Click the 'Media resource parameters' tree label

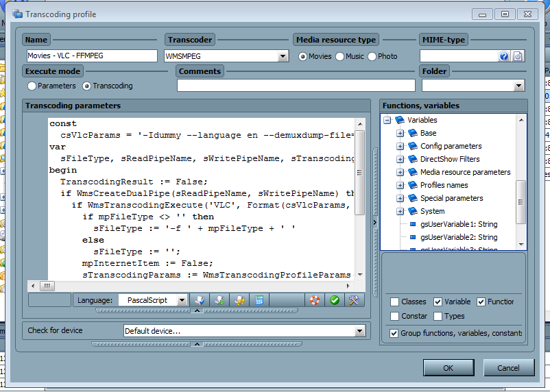[x=465, y=172]
